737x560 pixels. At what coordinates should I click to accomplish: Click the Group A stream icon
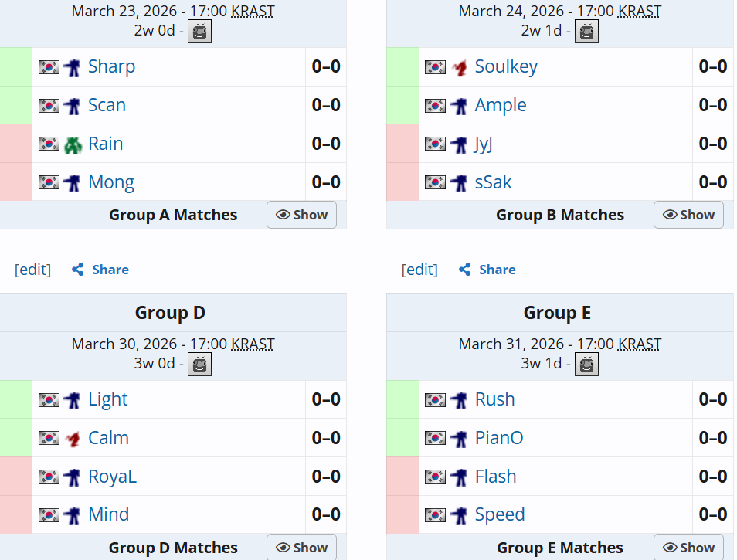pyautogui.click(x=200, y=32)
